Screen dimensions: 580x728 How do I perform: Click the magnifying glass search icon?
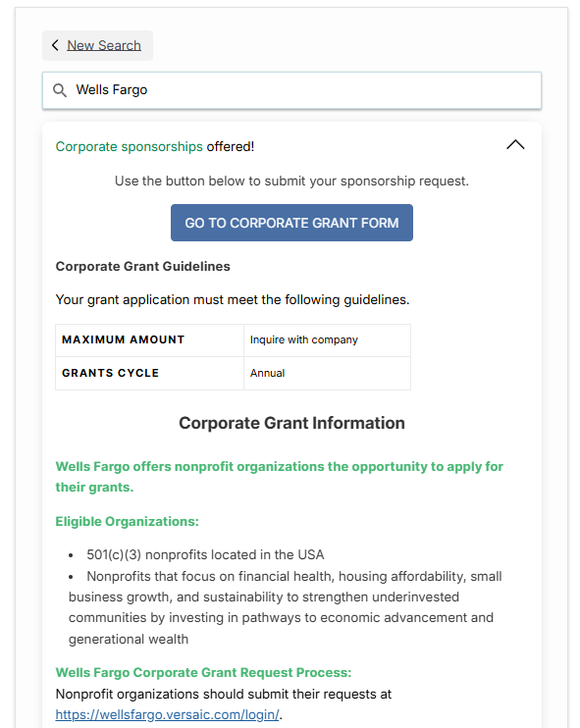coord(60,90)
